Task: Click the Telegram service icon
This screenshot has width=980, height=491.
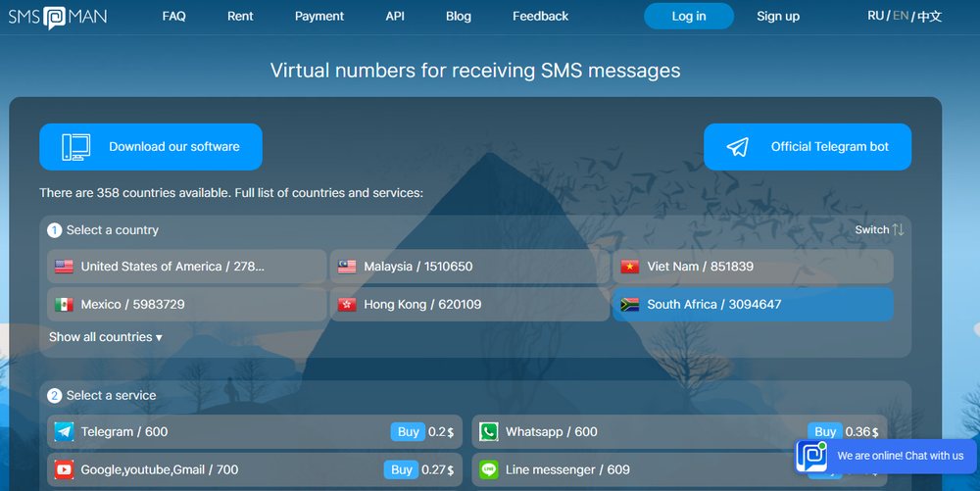Action: pos(64,431)
